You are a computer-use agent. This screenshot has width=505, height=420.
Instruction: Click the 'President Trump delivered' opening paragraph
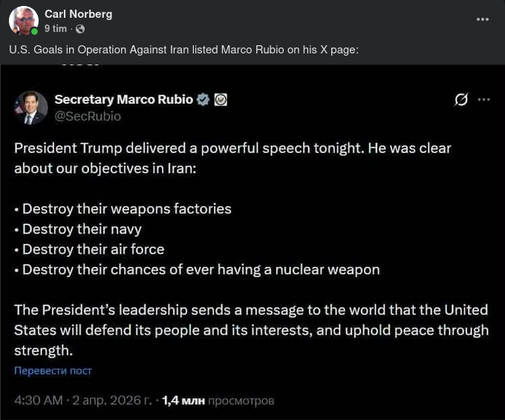[x=232, y=157]
